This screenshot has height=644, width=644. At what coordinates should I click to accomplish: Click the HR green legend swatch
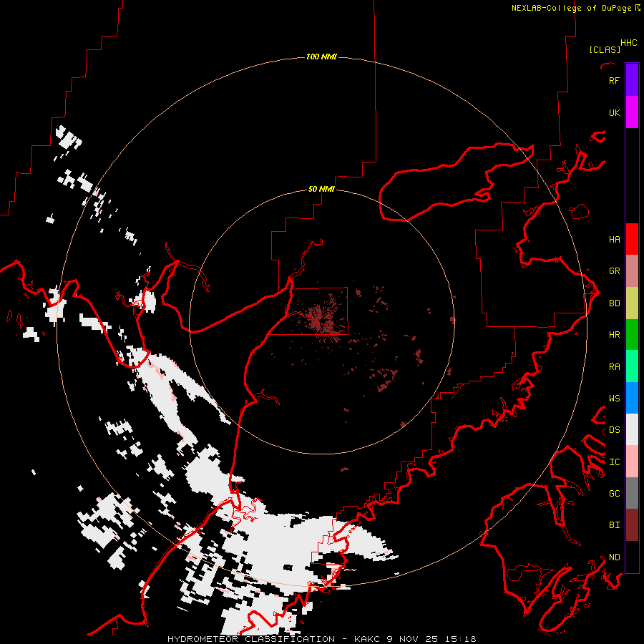click(632, 334)
